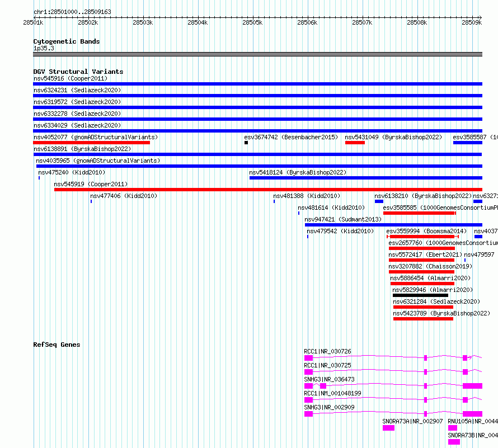Select the nsv545919 (Cooper2011) label
498x448 pixels.
coord(91,184)
